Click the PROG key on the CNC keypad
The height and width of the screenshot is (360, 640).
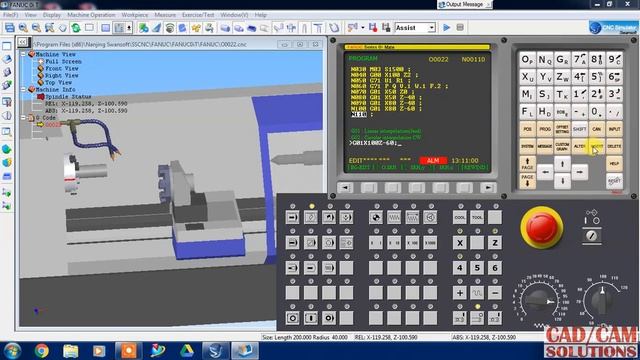[x=545, y=129]
